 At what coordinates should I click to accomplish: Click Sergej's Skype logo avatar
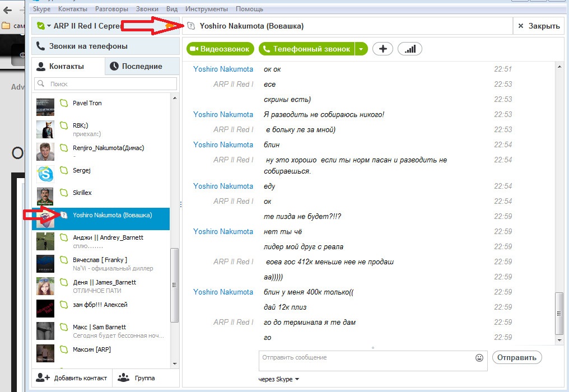click(x=45, y=174)
